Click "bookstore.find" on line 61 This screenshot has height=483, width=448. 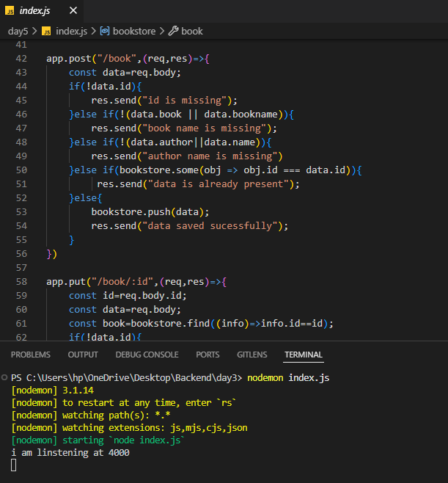pos(170,324)
